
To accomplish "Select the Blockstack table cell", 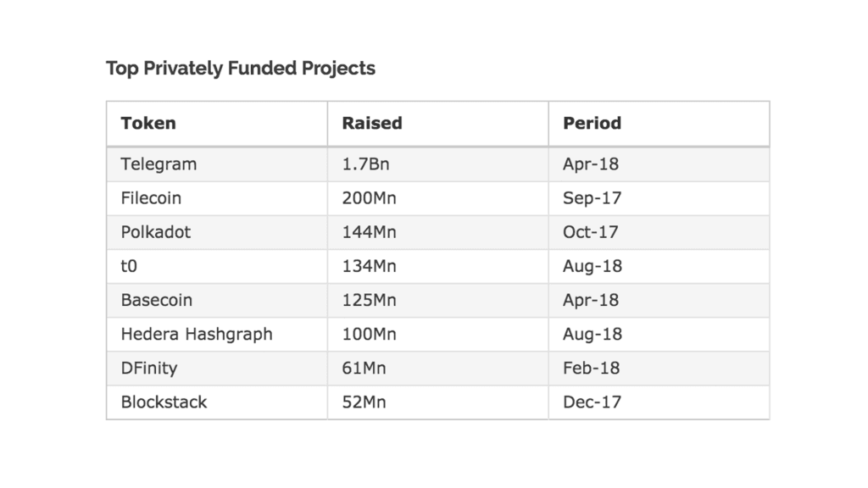I will click(164, 402).
